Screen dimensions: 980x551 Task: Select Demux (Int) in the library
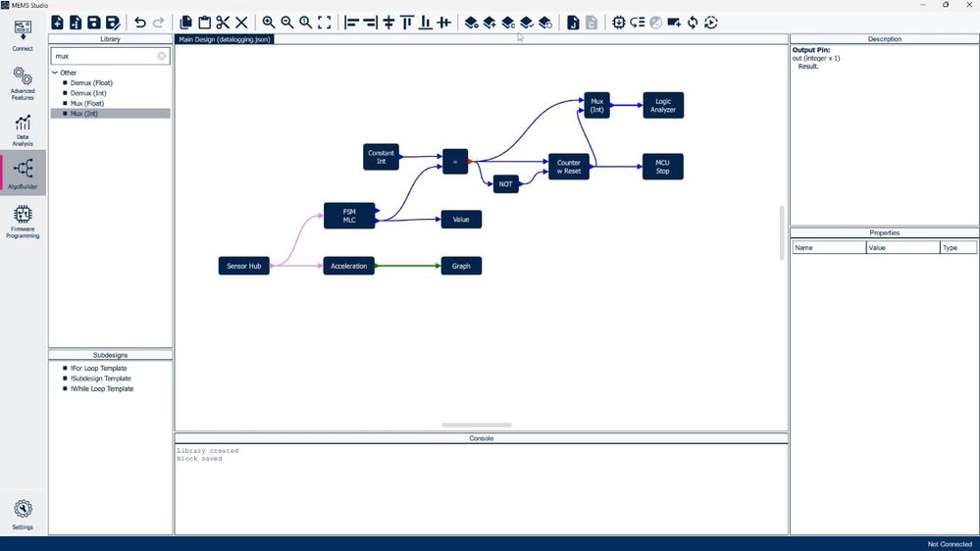click(88, 93)
